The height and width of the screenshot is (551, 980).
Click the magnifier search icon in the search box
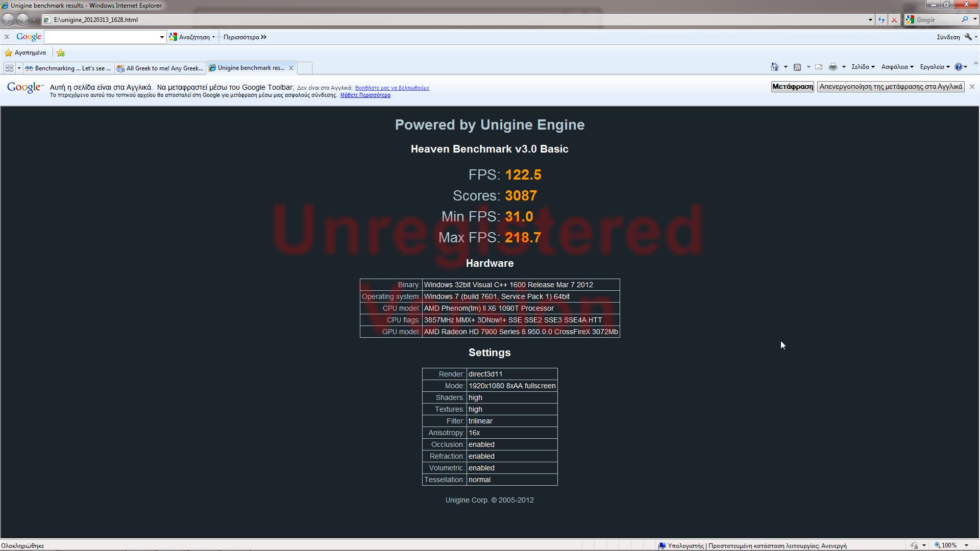(965, 19)
